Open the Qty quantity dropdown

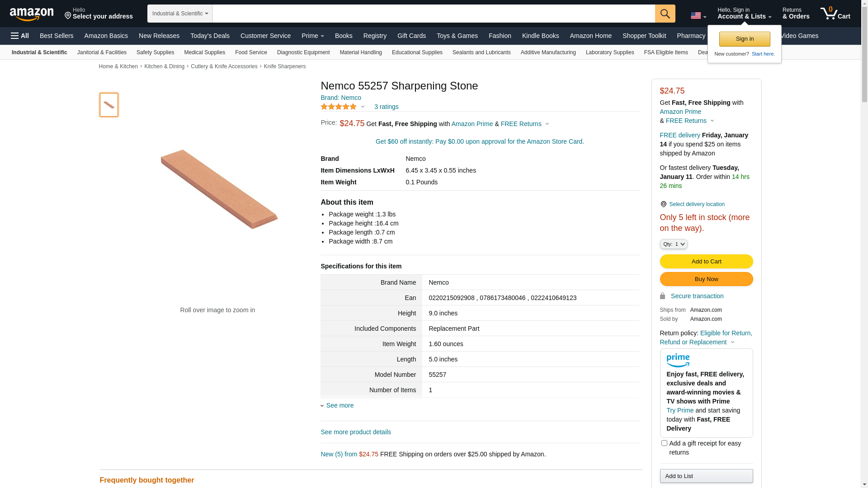click(x=673, y=244)
